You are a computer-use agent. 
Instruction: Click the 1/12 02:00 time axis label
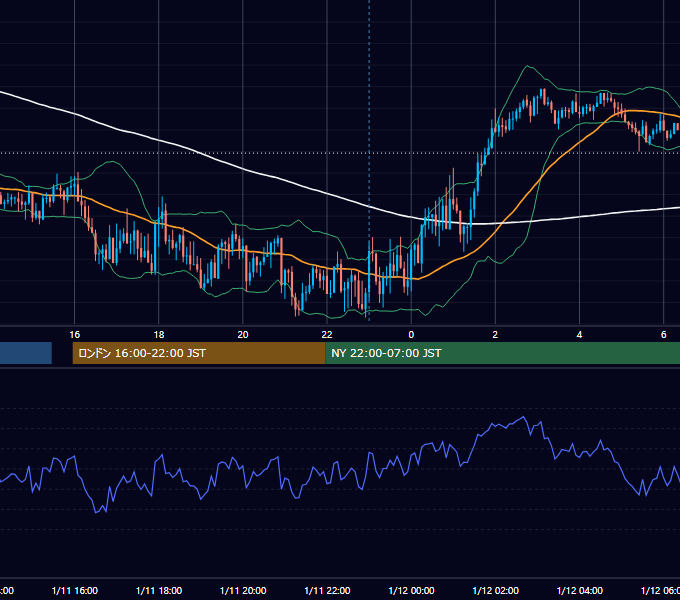[x=495, y=590]
